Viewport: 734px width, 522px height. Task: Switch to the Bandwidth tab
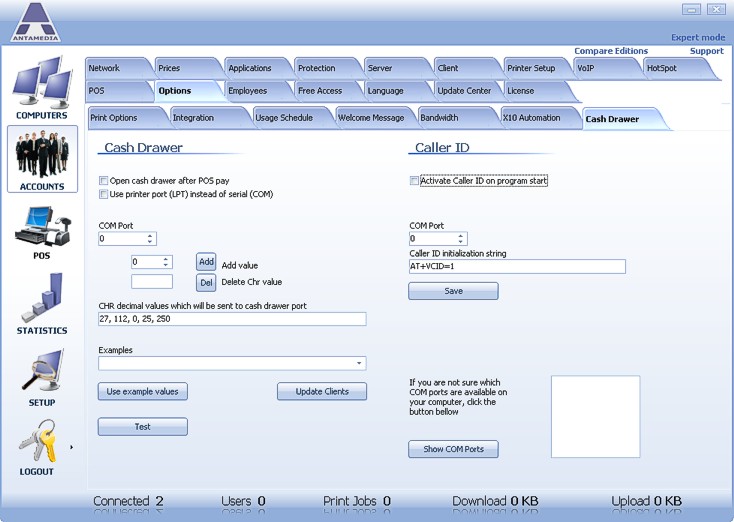[439, 118]
